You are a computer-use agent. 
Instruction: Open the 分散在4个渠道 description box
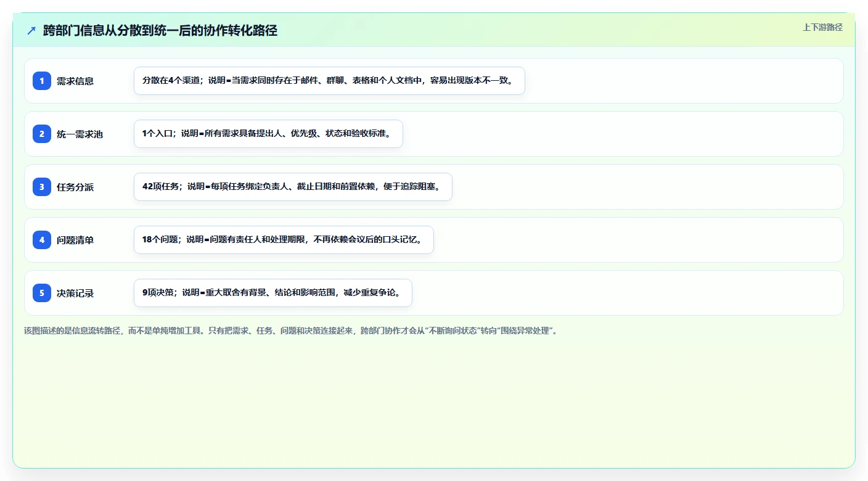tap(329, 81)
